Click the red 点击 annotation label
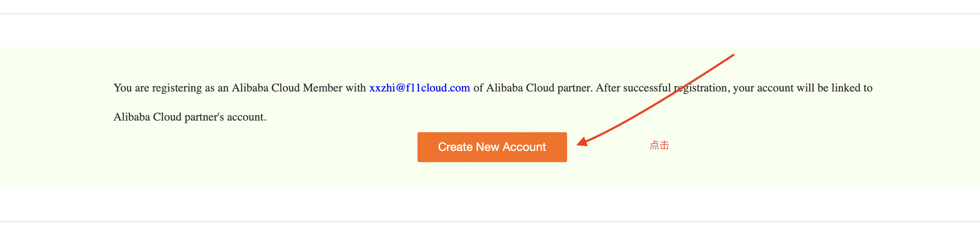 (659, 145)
